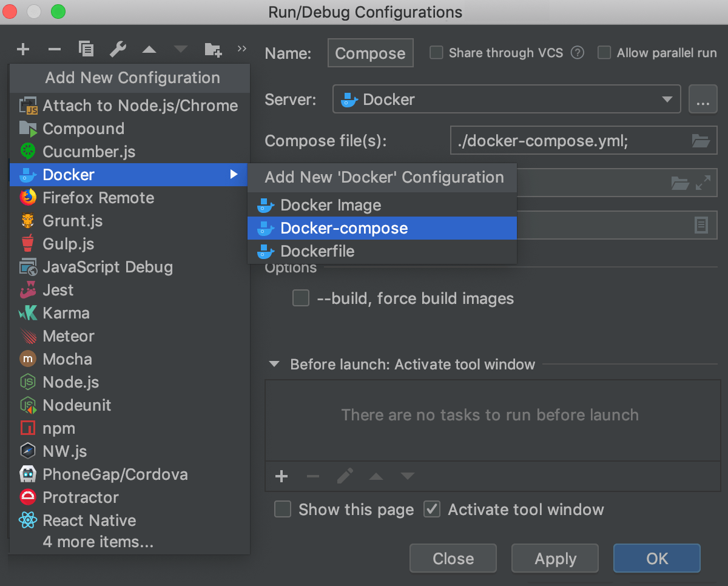Choose Dockerfile in Docker submenu

point(382,251)
